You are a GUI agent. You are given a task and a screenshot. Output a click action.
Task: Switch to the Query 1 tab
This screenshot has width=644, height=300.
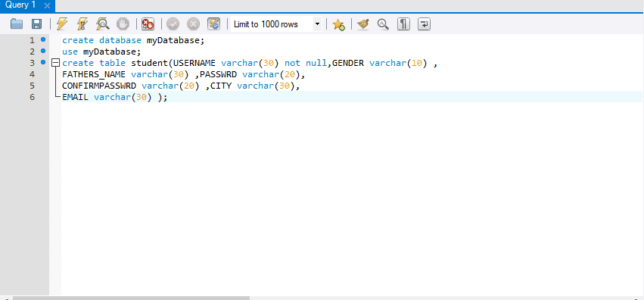click(x=20, y=6)
